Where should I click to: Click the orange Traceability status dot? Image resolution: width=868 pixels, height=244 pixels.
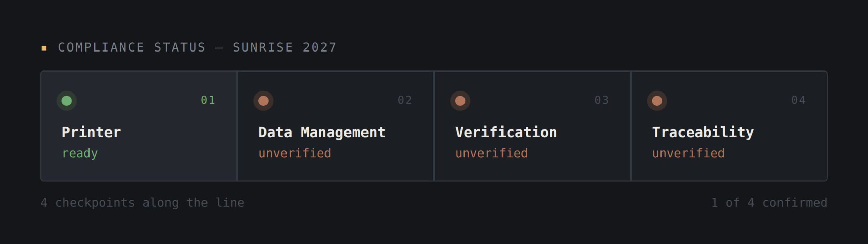657,101
